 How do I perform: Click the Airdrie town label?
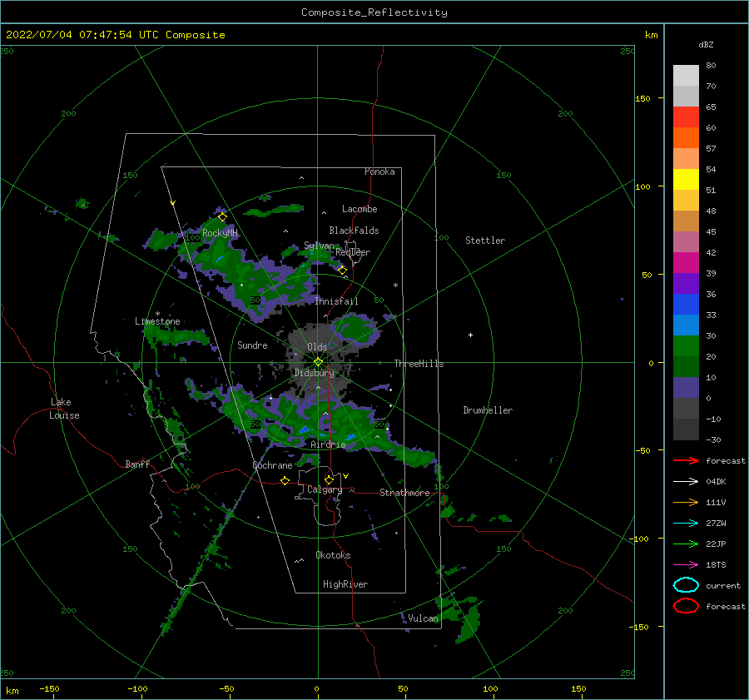(x=328, y=444)
